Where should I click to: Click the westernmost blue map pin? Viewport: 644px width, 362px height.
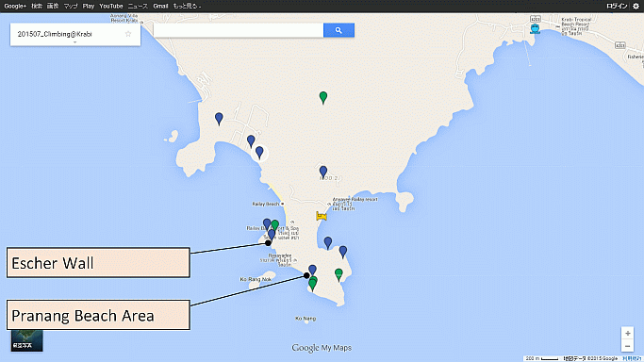(219, 119)
